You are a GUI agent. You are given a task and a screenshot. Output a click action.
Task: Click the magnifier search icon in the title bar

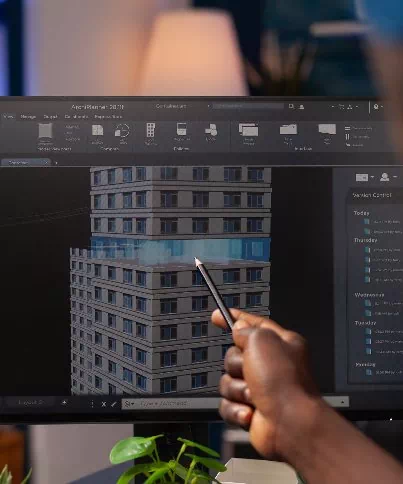click(x=291, y=106)
